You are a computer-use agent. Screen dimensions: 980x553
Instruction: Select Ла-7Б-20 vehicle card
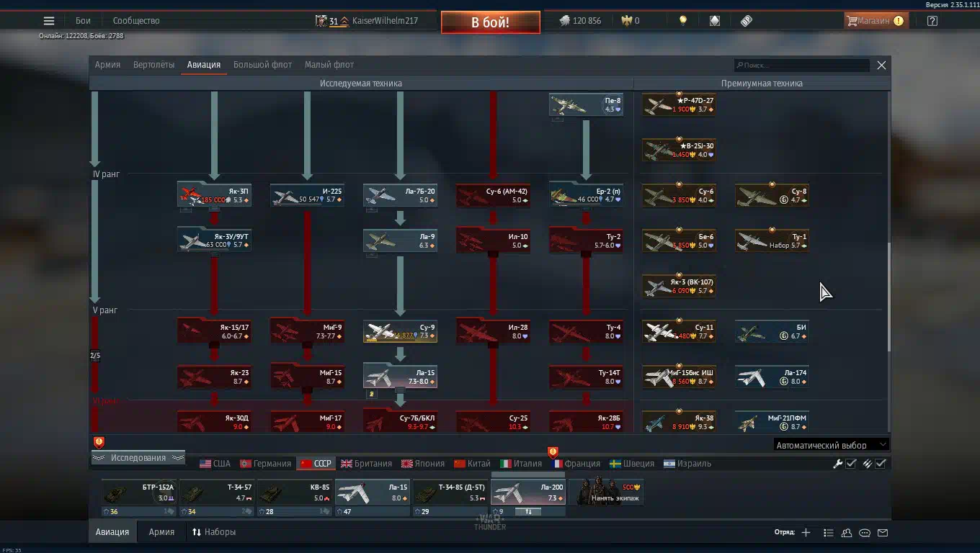[x=400, y=195]
